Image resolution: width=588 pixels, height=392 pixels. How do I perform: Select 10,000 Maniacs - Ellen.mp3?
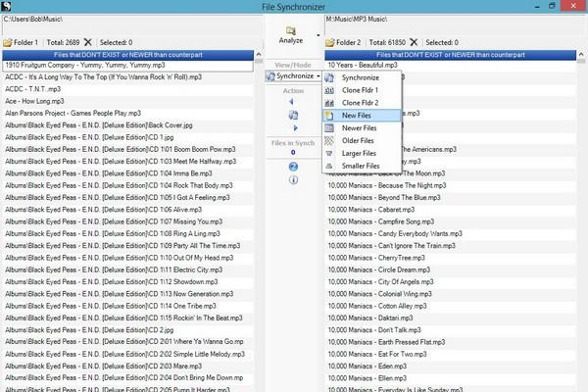451,378
